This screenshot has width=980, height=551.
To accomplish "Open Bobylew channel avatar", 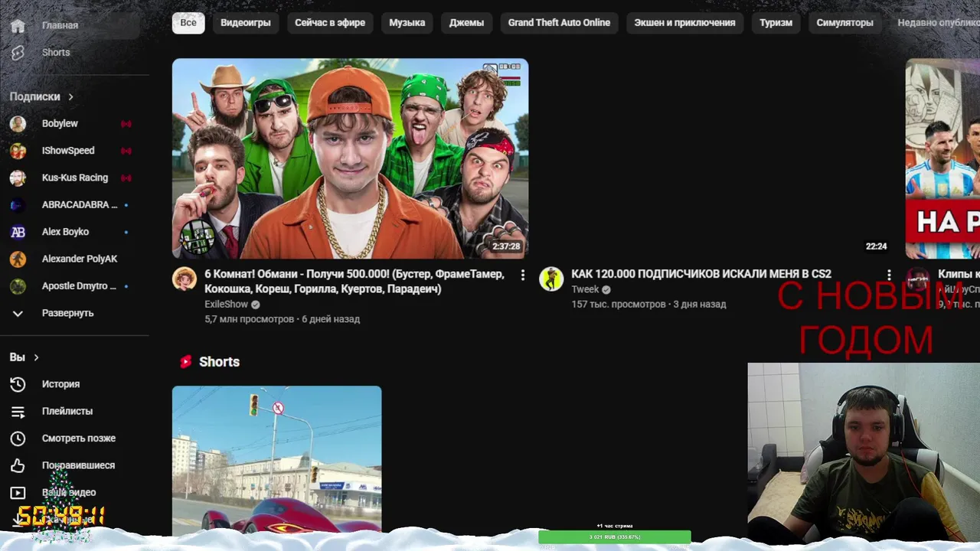I will [18, 124].
